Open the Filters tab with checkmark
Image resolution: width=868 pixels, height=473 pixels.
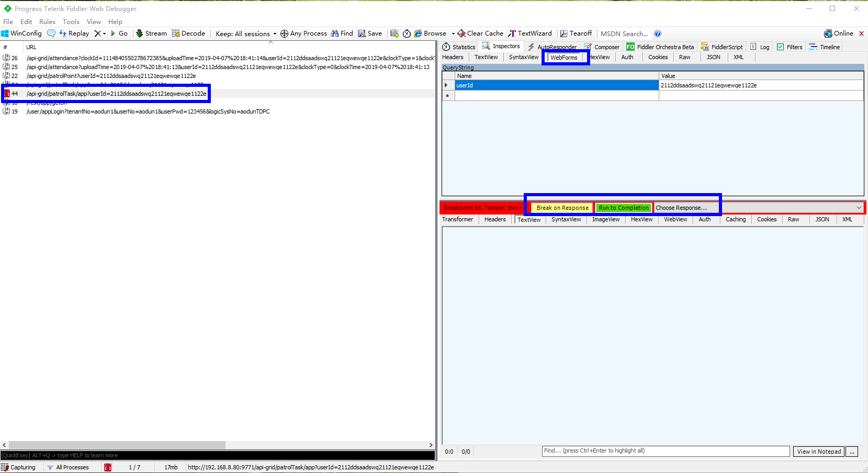(790, 47)
